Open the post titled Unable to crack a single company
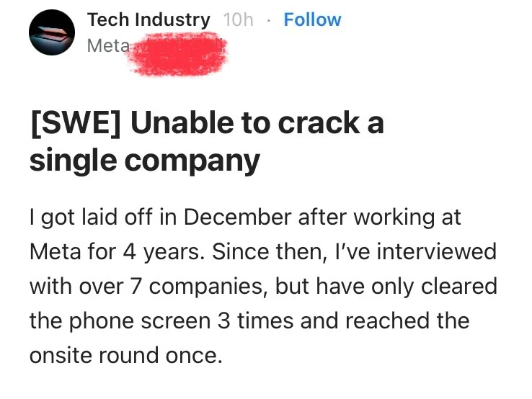This screenshot has height=399, width=532. pos(207,141)
